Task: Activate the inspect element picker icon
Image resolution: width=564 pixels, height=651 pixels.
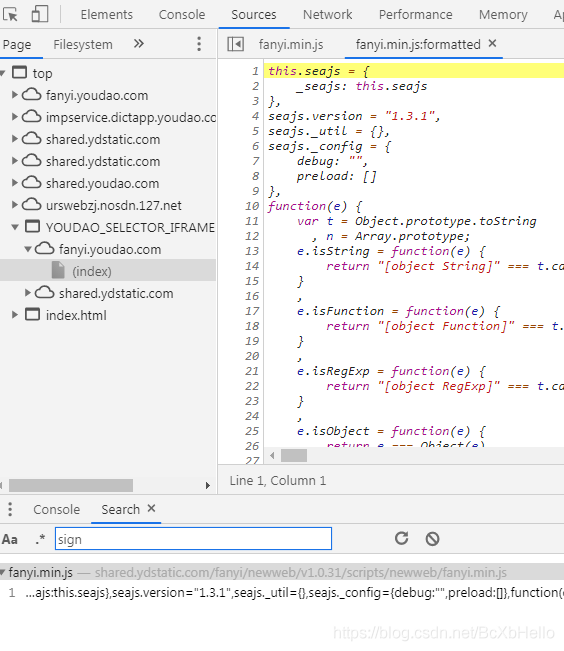Action: pyautogui.click(x=10, y=15)
